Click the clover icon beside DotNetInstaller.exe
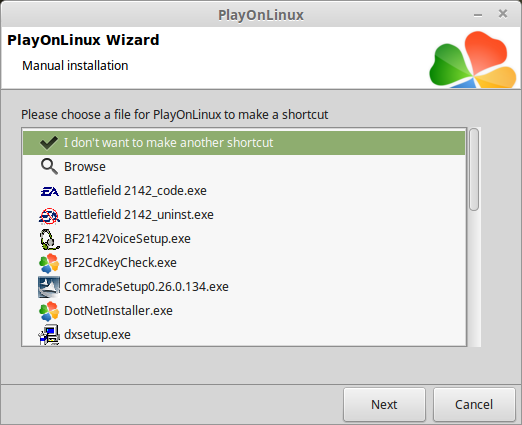This screenshot has height=425, width=522. [x=49, y=311]
